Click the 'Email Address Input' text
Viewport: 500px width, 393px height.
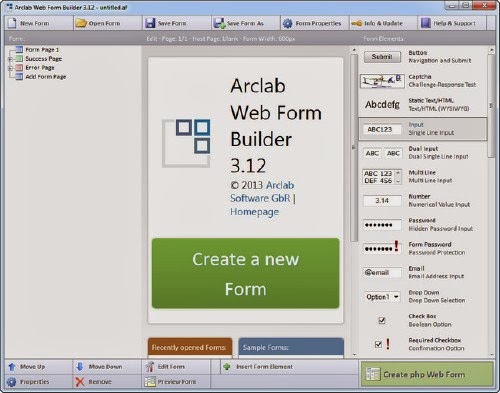[x=436, y=276]
